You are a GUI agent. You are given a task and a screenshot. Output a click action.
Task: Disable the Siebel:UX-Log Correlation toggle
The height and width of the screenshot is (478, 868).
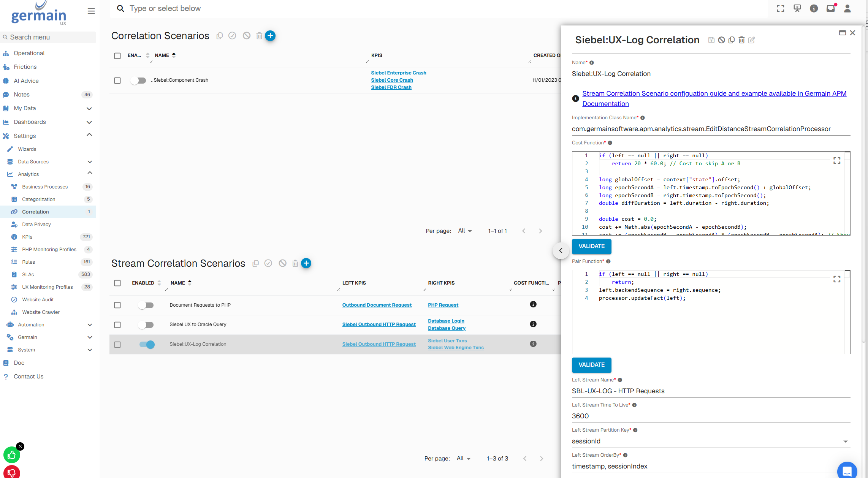[147, 345]
